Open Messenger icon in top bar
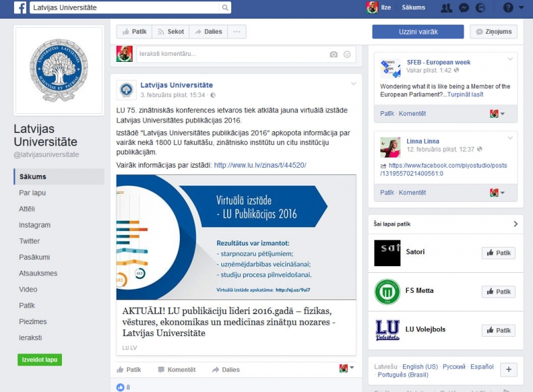Image resolution: width=533 pixels, height=392 pixels. coord(464,8)
